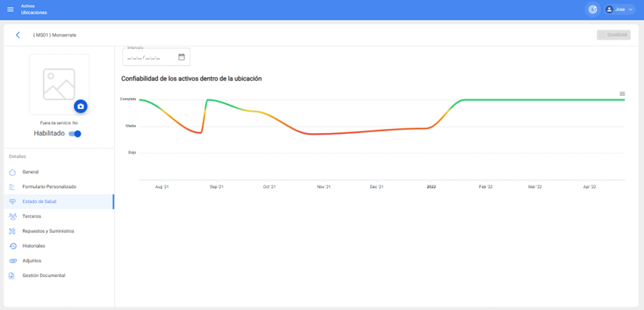Click the circular sync icon in header
The height and width of the screenshot is (310, 644).
click(592, 9)
